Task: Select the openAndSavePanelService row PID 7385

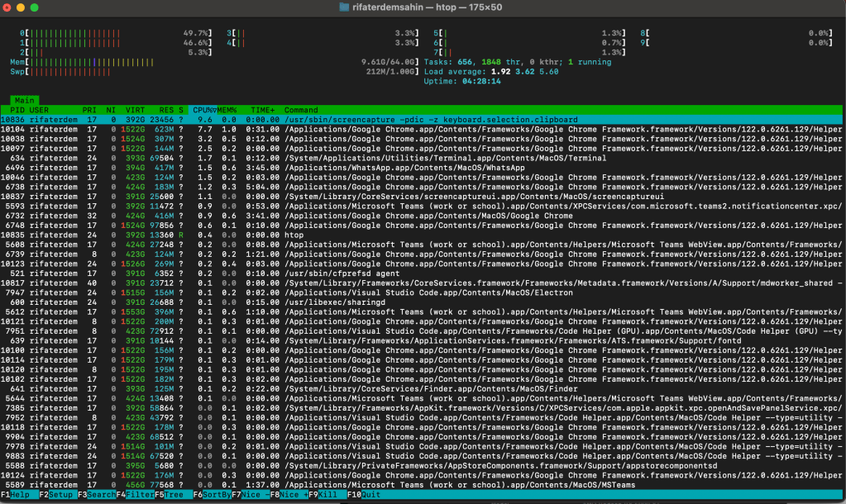Action: (x=422, y=409)
